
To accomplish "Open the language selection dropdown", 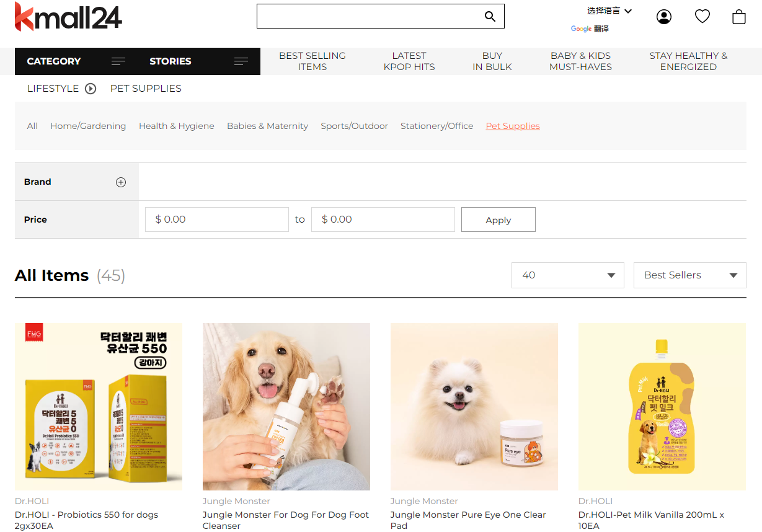I will pyautogui.click(x=609, y=11).
